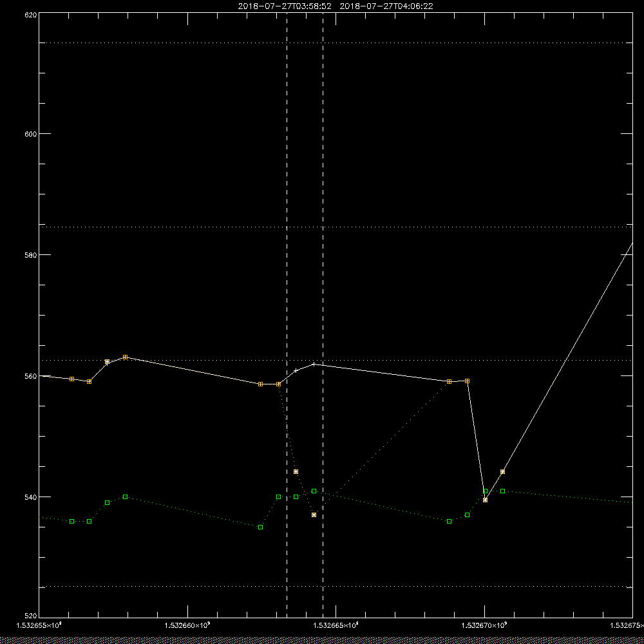Click the 600 y-axis label
The image size is (644, 644).
31,134
